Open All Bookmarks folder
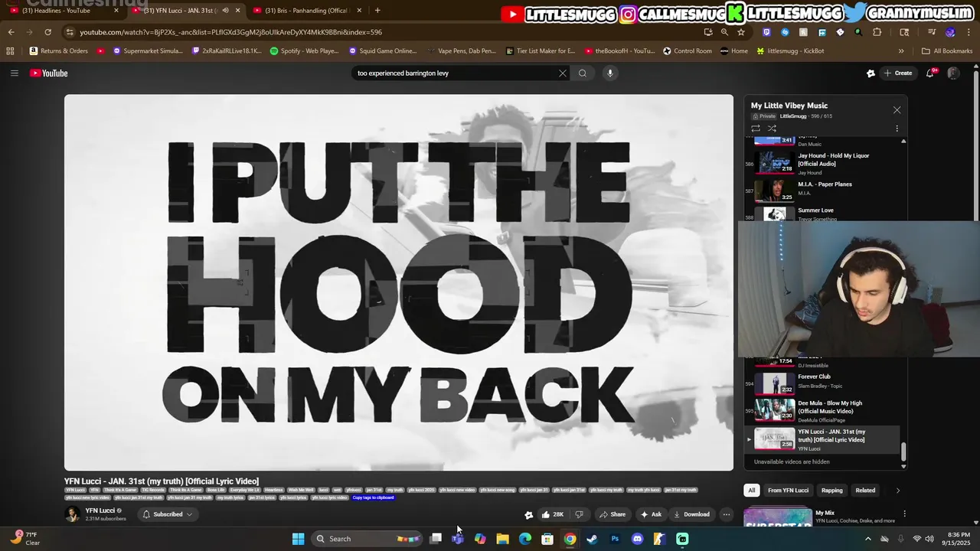Screen dimensions: 980x551 tap(947, 51)
